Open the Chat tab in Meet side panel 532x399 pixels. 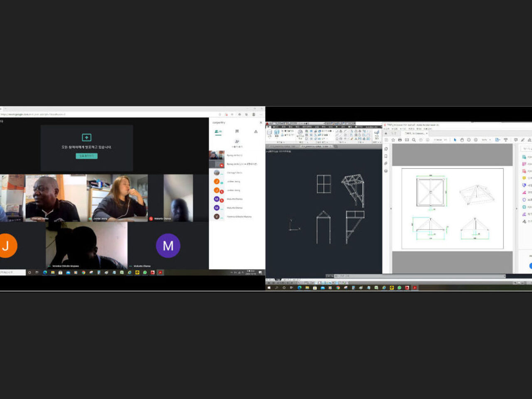click(x=237, y=131)
